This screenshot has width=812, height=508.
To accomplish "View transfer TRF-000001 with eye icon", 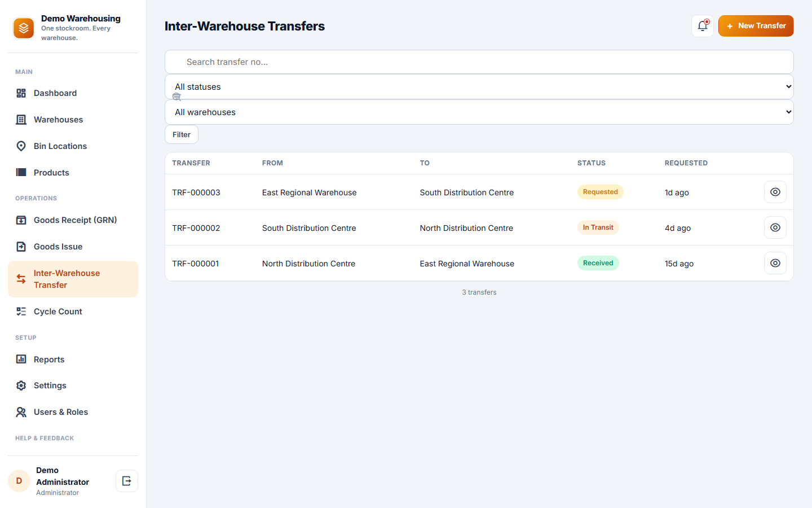I will [775, 263].
